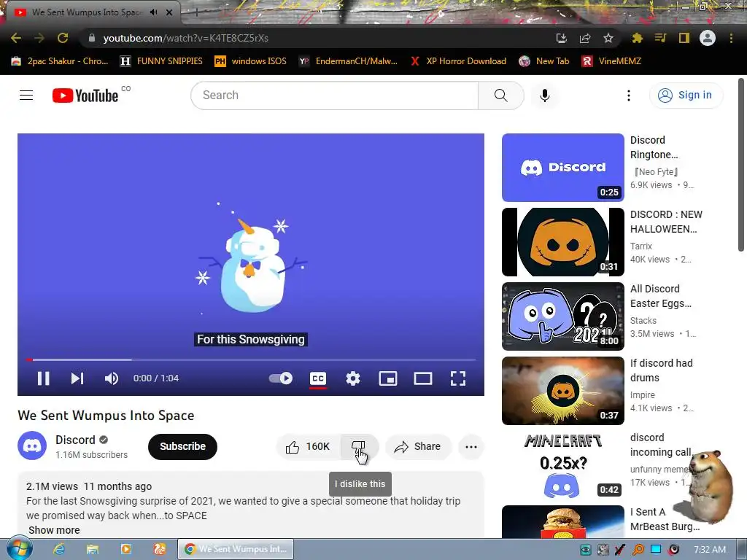The width and height of the screenshot is (747, 560).
Task: Open DISCORD : NEW HALLOWEEN video title
Action: click(x=666, y=222)
